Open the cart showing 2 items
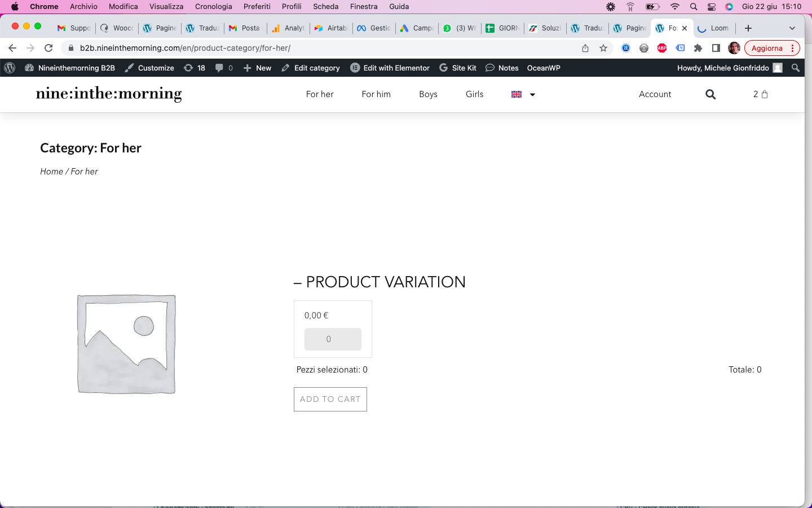812x508 pixels. (x=761, y=94)
